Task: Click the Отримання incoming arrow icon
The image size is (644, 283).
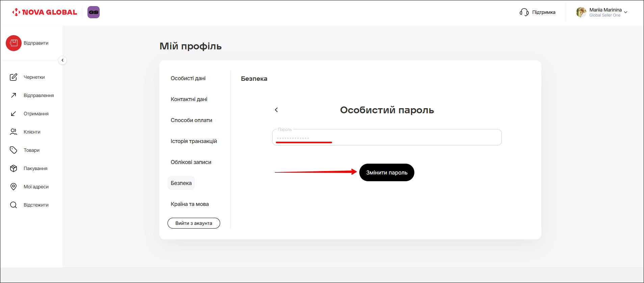Action: (x=14, y=114)
